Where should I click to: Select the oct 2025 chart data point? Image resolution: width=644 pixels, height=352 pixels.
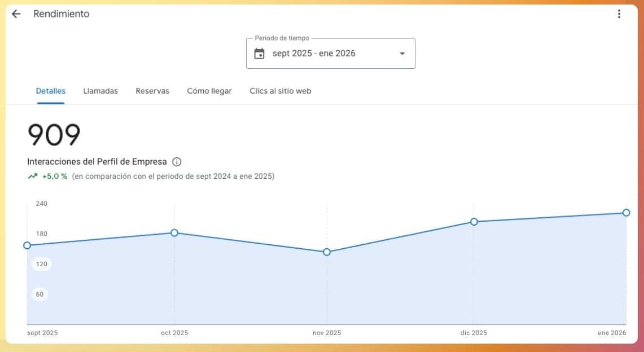pos(174,233)
